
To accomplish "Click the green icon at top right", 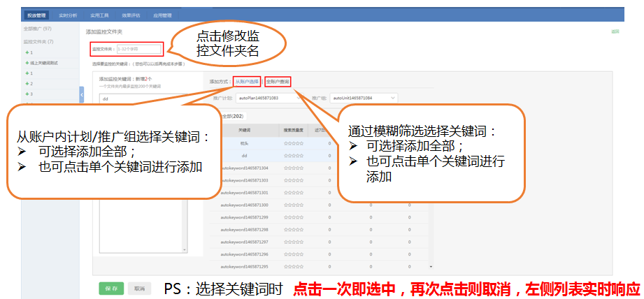I will (x=615, y=31).
